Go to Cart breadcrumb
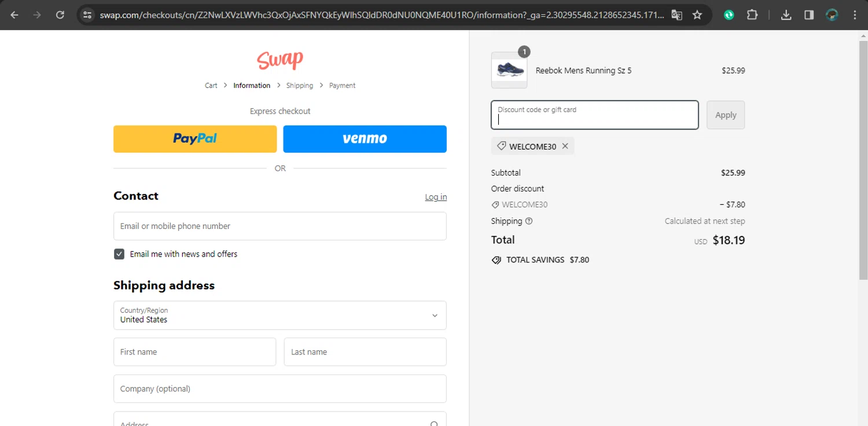The image size is (868, 426). point(211,86)
